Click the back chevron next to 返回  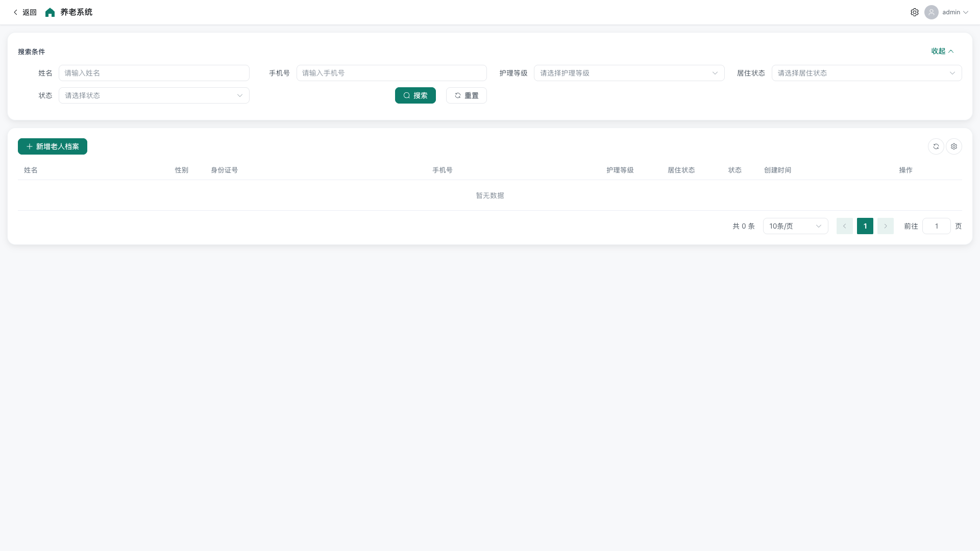pyautogui.click(x=15, y=12)
